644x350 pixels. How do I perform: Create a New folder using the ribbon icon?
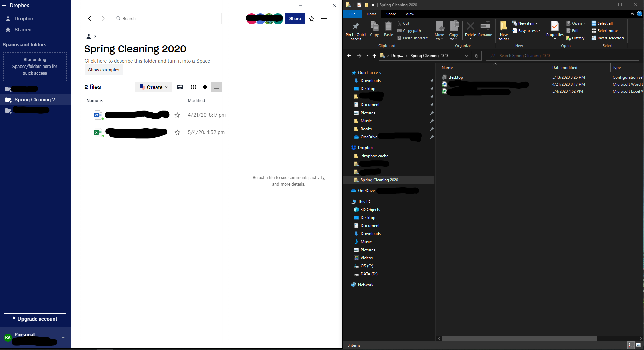pos(503,30)
